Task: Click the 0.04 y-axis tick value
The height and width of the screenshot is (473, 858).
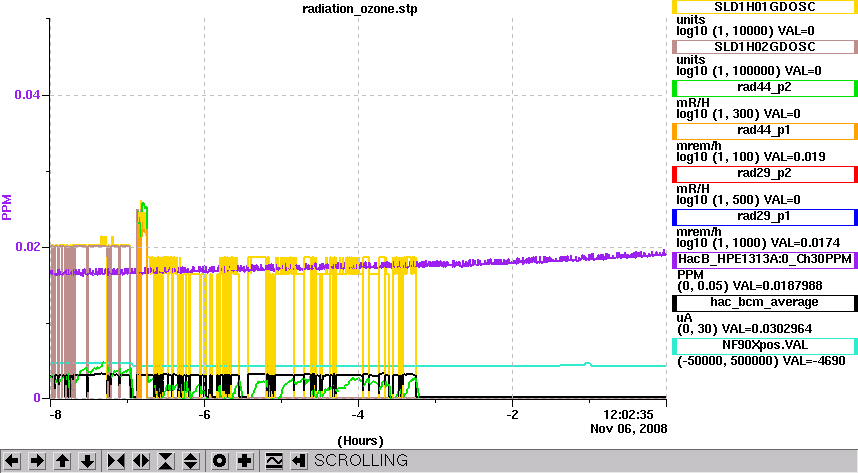Action: click(x=27, y=95)
